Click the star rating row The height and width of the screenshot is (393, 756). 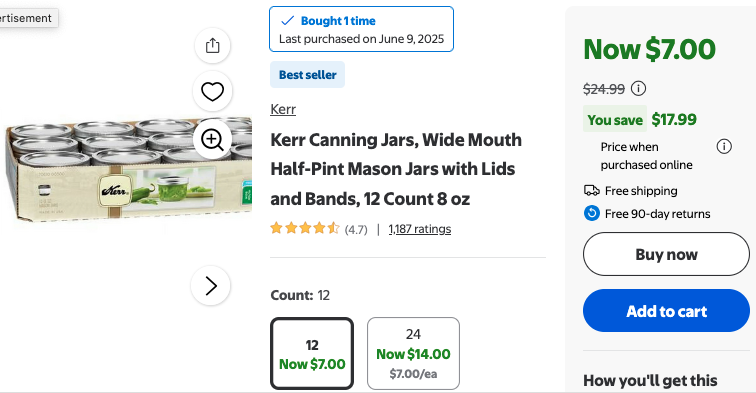point(319,229)
